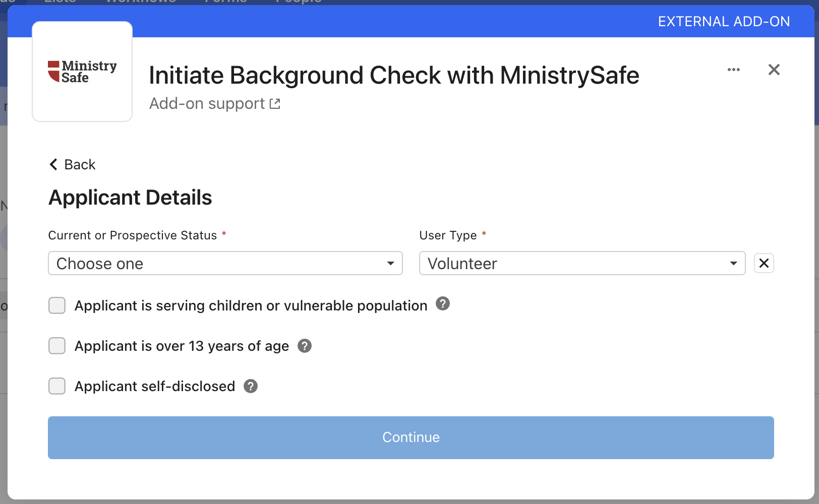
Task: Check Applicant is serving children or vulnerable population
Action: point(57,305)
